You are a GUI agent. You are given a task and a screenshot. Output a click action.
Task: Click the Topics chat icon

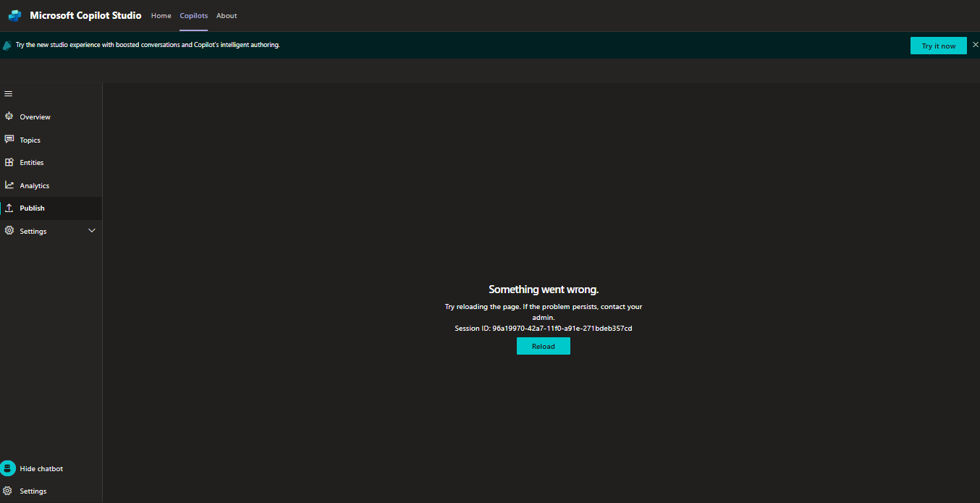click(9, 139)
